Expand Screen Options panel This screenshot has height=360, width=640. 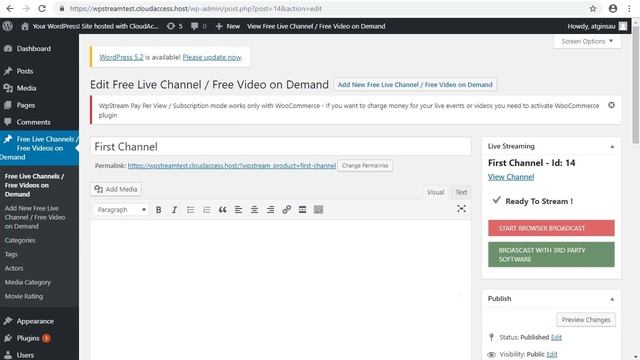point(587,41)
